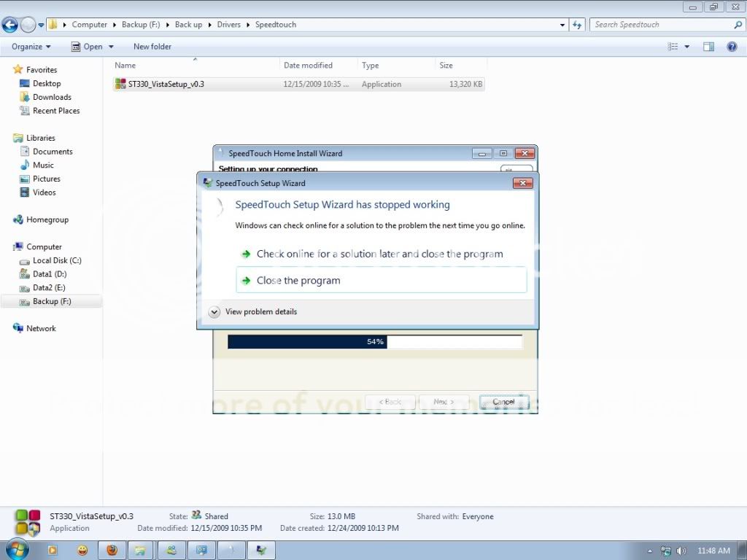Click the New folder toolbar button
The image size is (747, 560).
pyautogui.click(x=152, y=47)
